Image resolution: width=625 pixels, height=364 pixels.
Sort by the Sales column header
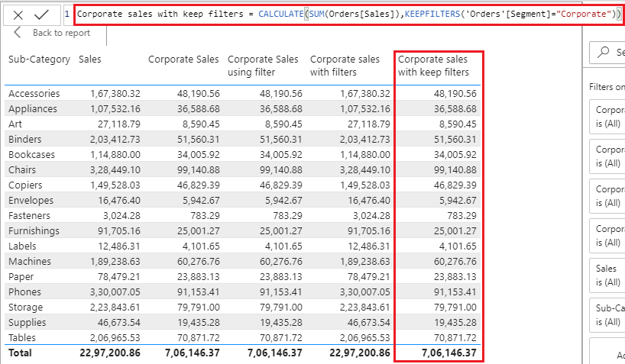[89, 60]
